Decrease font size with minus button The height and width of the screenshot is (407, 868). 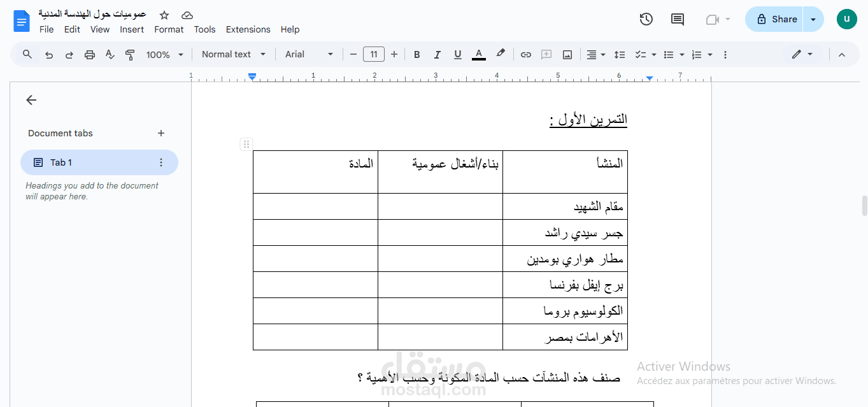(x=353, y=55)
